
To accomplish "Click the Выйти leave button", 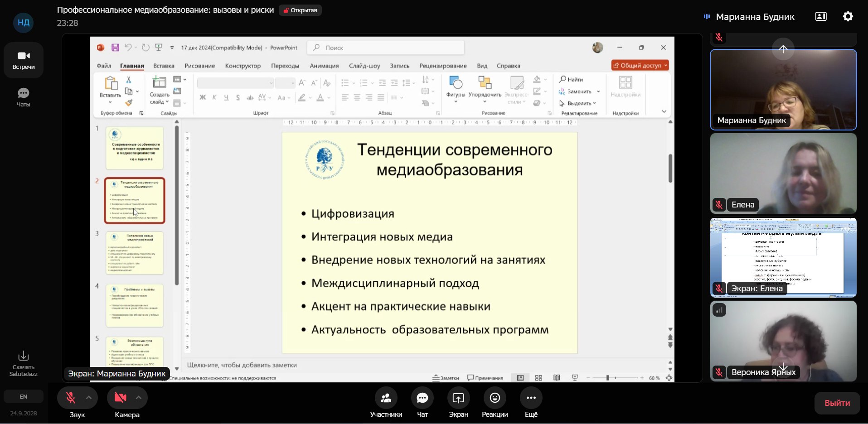I will pos(837,403).
